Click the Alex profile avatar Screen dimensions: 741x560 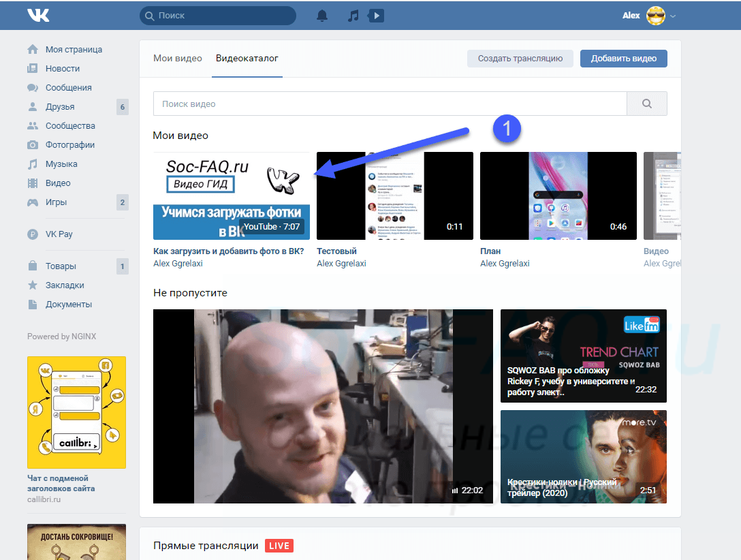coord(655,16)
